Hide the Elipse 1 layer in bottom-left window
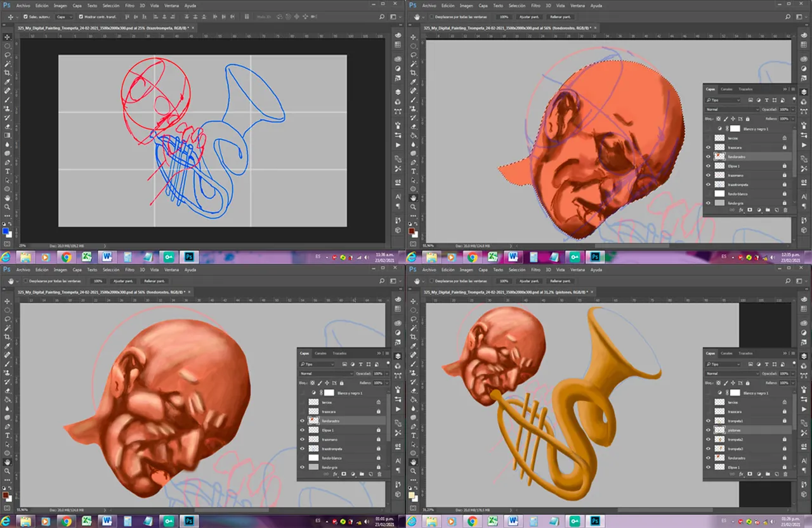This screenshot has width=812, height=528. pyautogui.click(x=302, y=430)
